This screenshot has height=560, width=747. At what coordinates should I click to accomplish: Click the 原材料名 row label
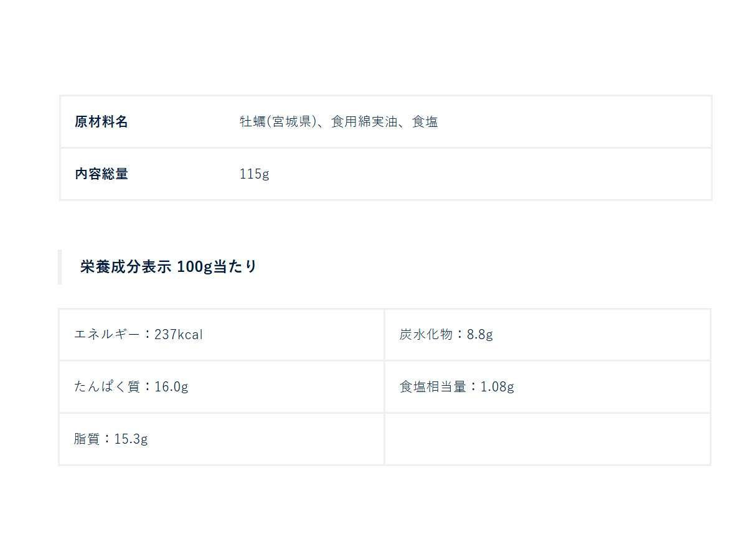(x=101, y=122)
